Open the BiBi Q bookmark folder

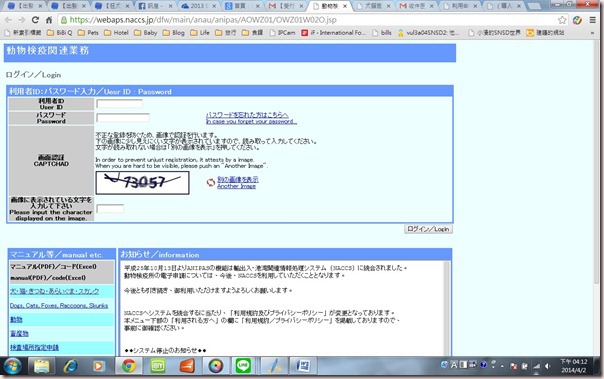pos(59,33)
